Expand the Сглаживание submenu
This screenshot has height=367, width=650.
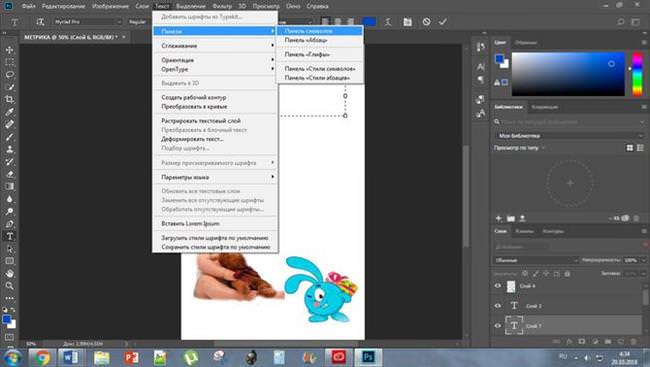(216, 46)
